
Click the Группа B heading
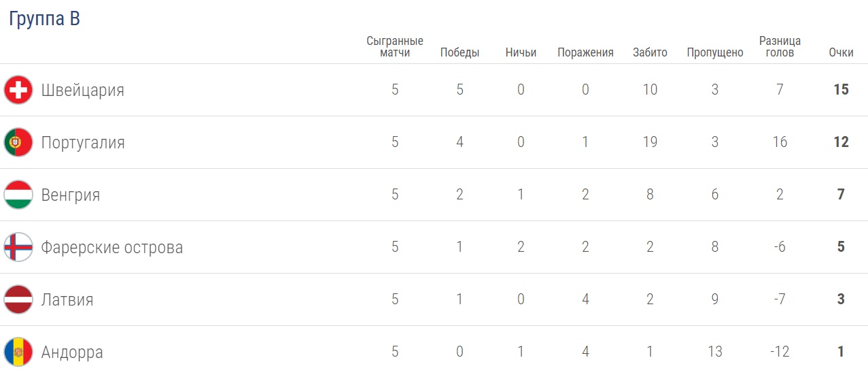pyautogui.click(x=44, y=19)
